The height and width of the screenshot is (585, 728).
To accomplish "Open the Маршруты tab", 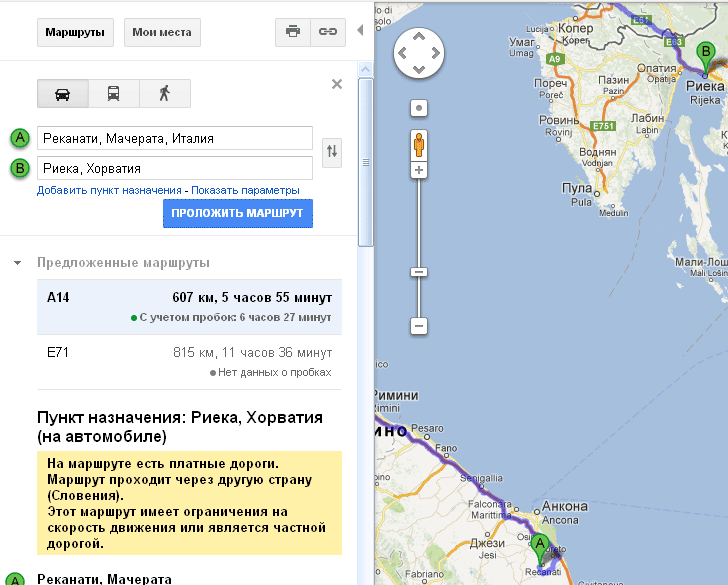I will coord(75,32).
